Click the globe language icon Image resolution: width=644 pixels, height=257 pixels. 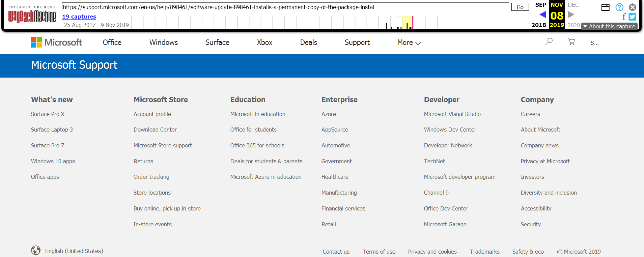[x=36, y=250]
